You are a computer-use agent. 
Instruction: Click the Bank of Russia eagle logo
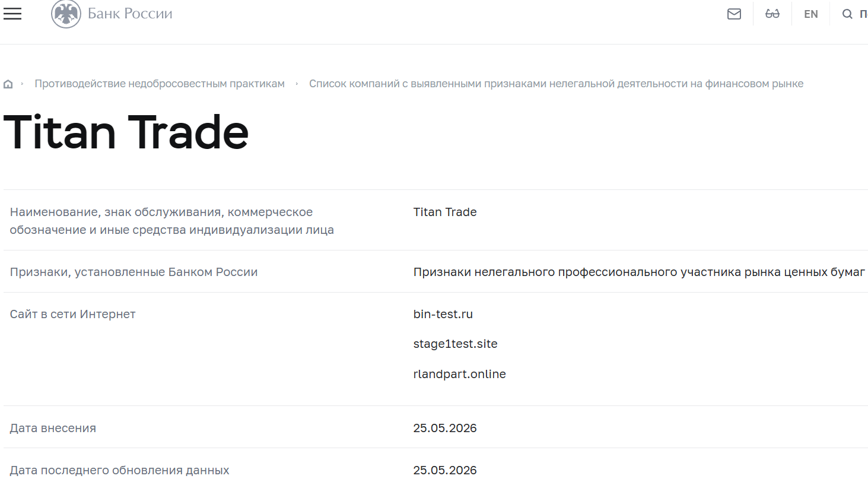click(x=66, y=14)
